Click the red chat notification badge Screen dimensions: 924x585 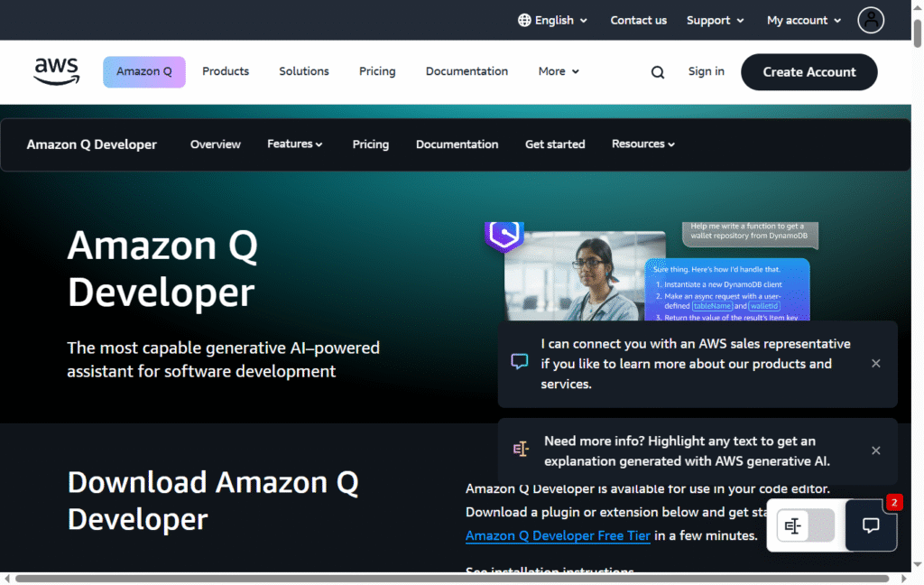click(894, 503)
